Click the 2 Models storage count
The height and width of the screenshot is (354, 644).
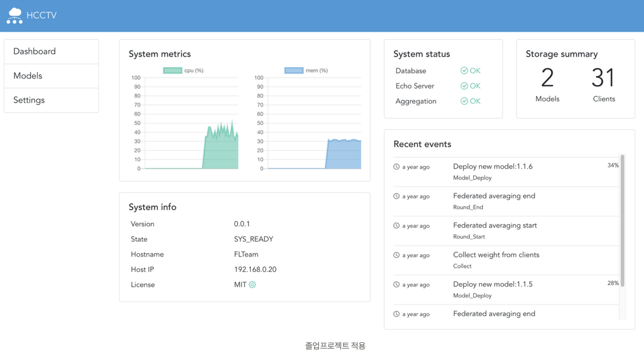pyautogui.click(x=547, y=78)
